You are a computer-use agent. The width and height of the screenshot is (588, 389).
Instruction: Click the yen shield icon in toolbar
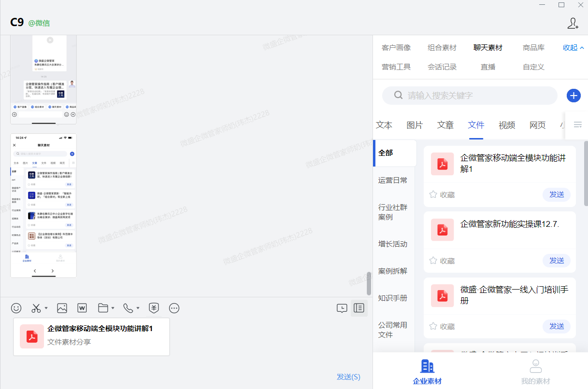coord(154,308)
